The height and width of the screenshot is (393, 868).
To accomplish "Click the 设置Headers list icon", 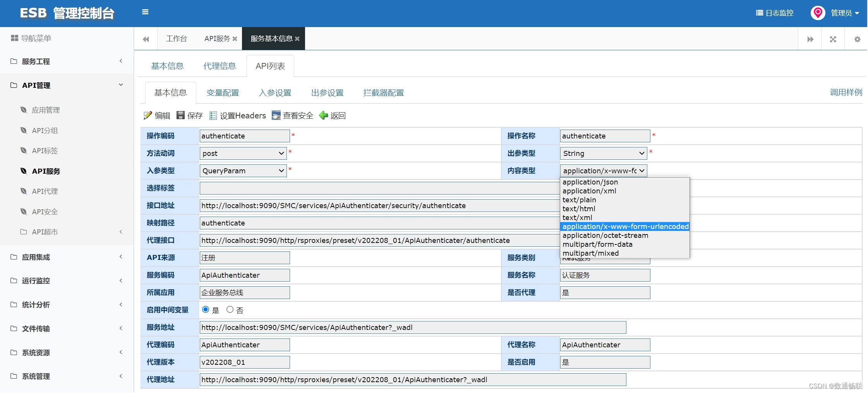I will 213,115.
